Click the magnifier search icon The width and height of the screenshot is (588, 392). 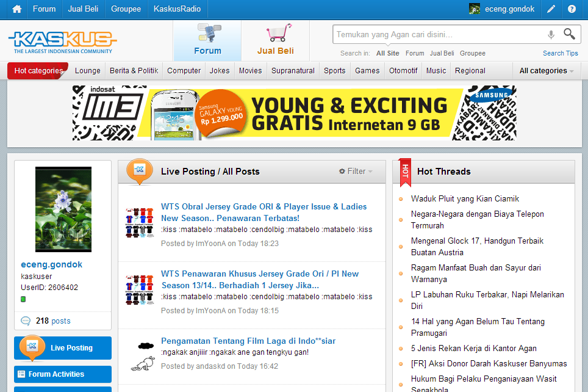(x=569, y=34)
